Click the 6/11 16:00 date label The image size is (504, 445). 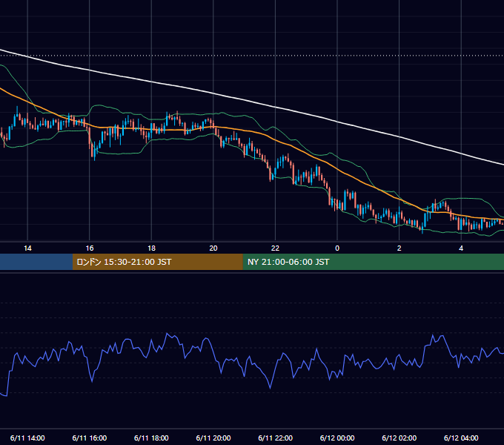click(90, 438)
